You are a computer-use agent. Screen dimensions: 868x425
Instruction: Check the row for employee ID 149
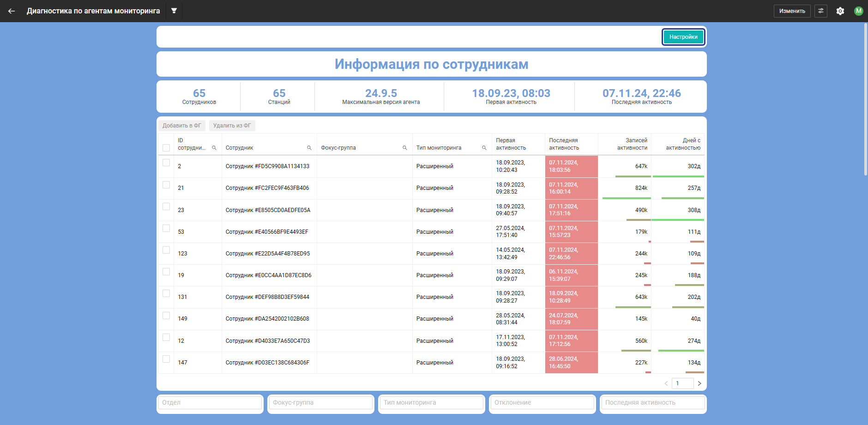coord(166,316)
